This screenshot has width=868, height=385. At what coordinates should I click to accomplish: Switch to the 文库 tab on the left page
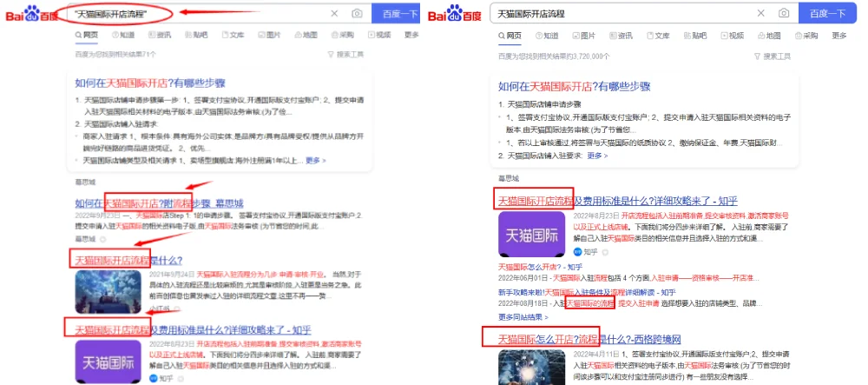tap(233, 35)
